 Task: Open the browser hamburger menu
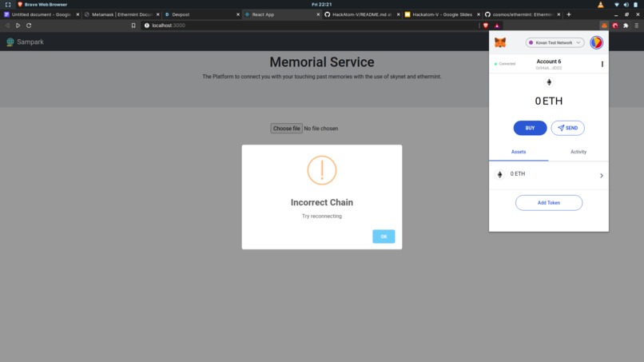tap(637, 26)
